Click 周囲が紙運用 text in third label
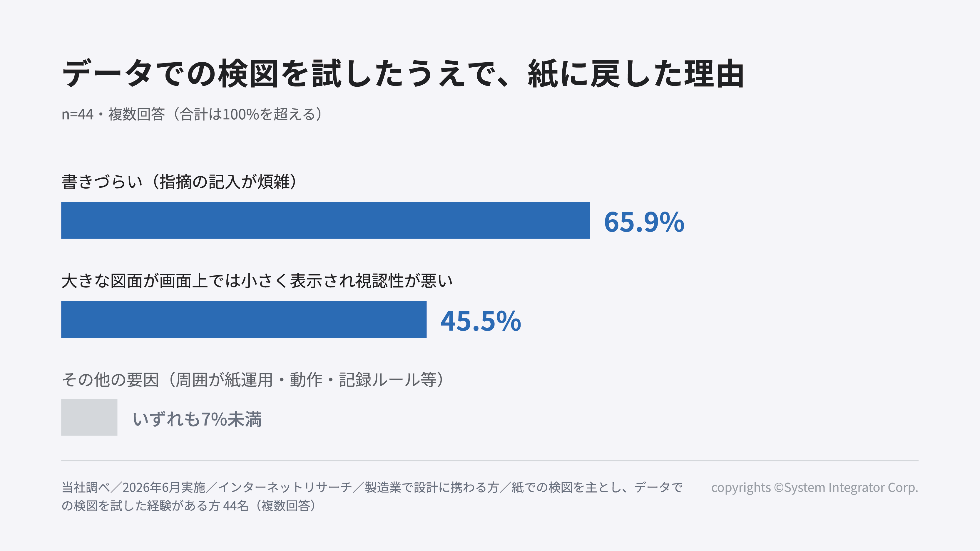The height and width of the screenshot is (551, 980). pos(225,379)
